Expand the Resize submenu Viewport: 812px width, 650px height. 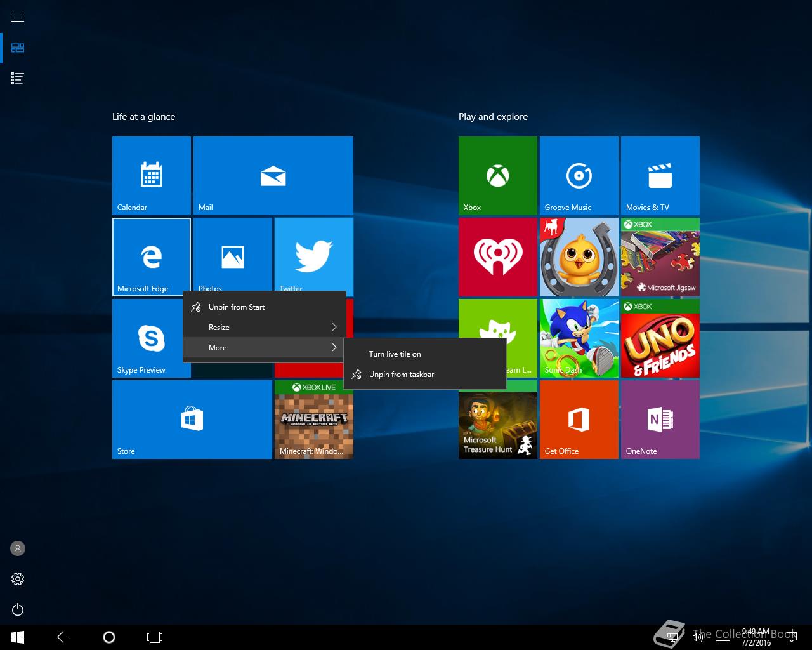[x=264, y=328]
